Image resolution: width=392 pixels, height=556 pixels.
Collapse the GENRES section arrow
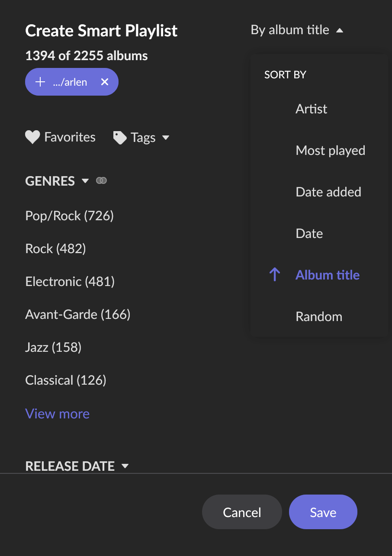pyautogui.click(x=85, y=181)
